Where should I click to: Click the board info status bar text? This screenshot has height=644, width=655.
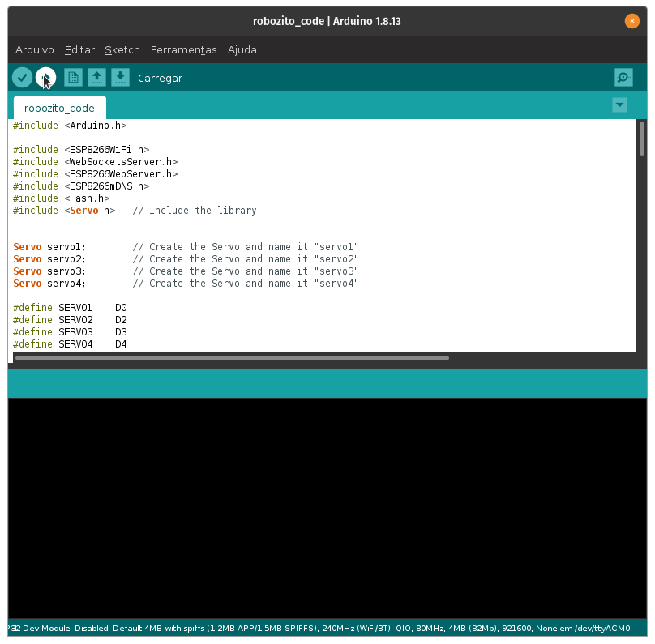[x=319, y=628]
